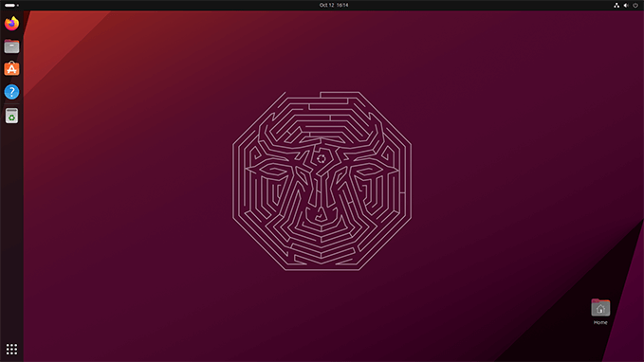Open notifications from the 16:14 clock
This screenshot has height=362, width=644.
coord(342,6)
